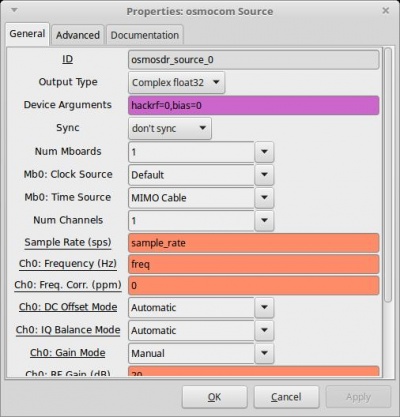This screenshot has width=400, height=417.
Task: Expand the Output Type dropdown
Action: pos(176,82)
